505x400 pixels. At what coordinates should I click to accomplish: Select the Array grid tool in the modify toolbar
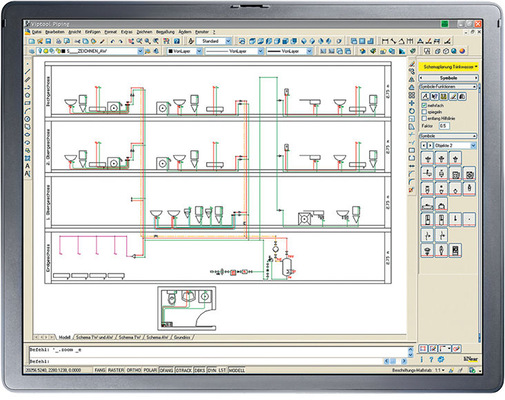coord(412,95)
